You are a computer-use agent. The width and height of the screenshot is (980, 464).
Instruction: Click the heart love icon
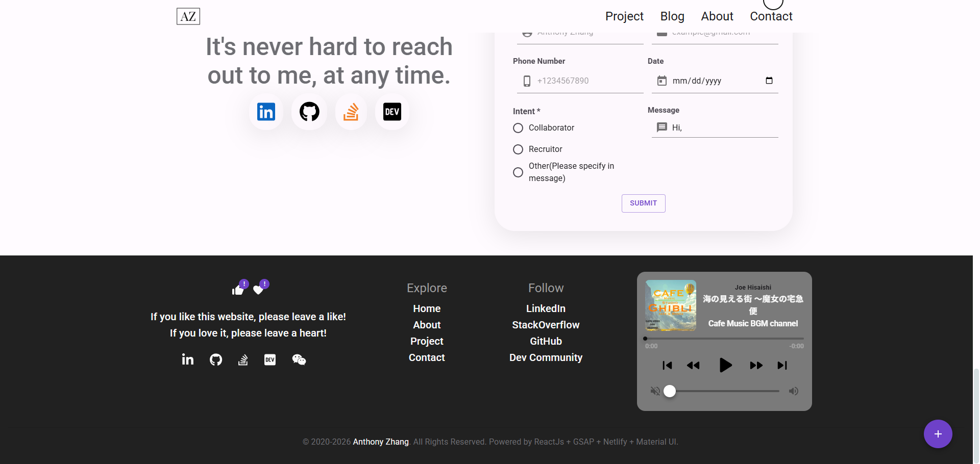[x=258, y=290]
